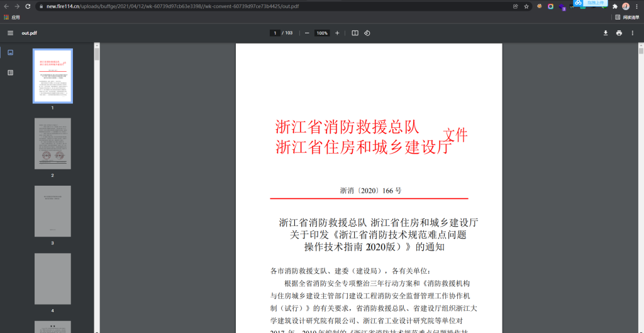Screen dimensions: 644x333
Task: Bookmark this page with star icon
Action: pos(526,6)
